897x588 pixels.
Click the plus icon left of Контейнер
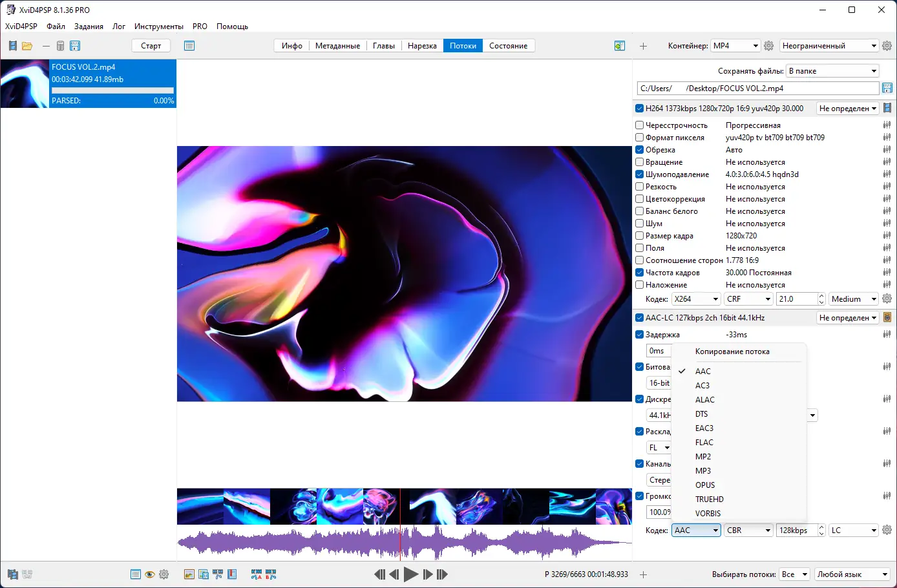[x=643, y=46]
